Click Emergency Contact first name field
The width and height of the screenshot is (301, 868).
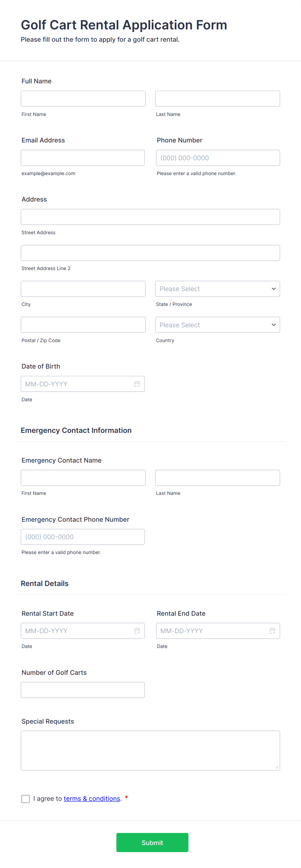click(83, 478)
